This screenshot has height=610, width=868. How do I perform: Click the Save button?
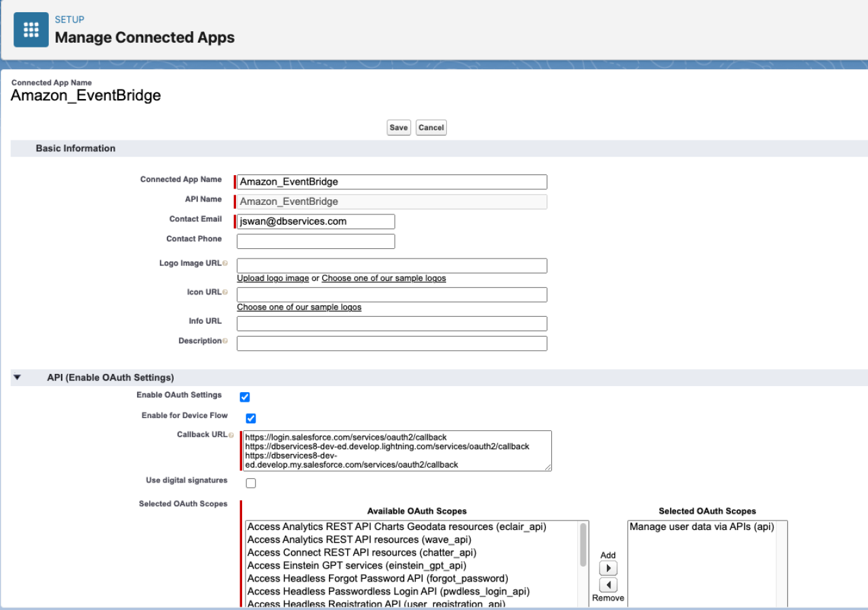point(399,128)
